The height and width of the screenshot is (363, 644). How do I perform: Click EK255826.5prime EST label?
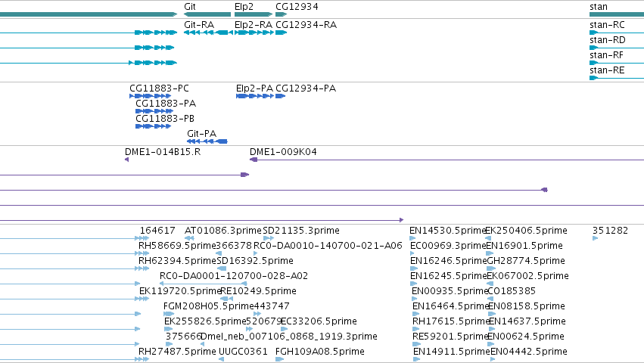[205, 321]
